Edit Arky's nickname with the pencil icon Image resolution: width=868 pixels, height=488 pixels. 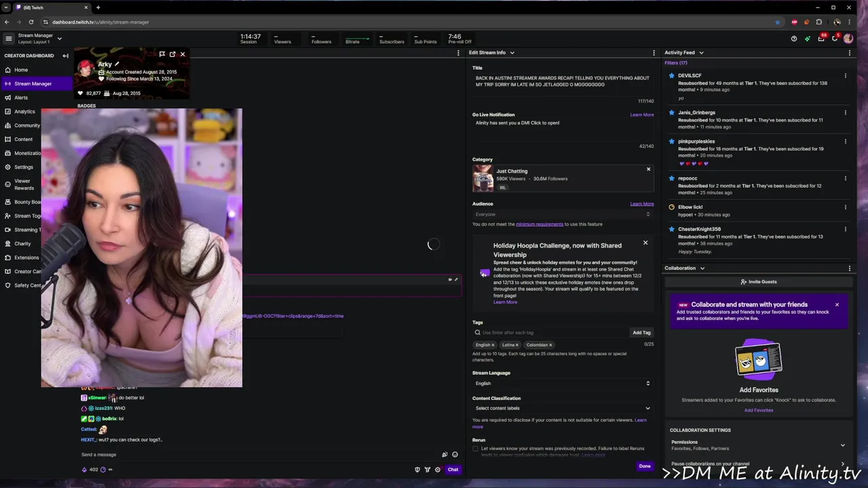[117, 64]
